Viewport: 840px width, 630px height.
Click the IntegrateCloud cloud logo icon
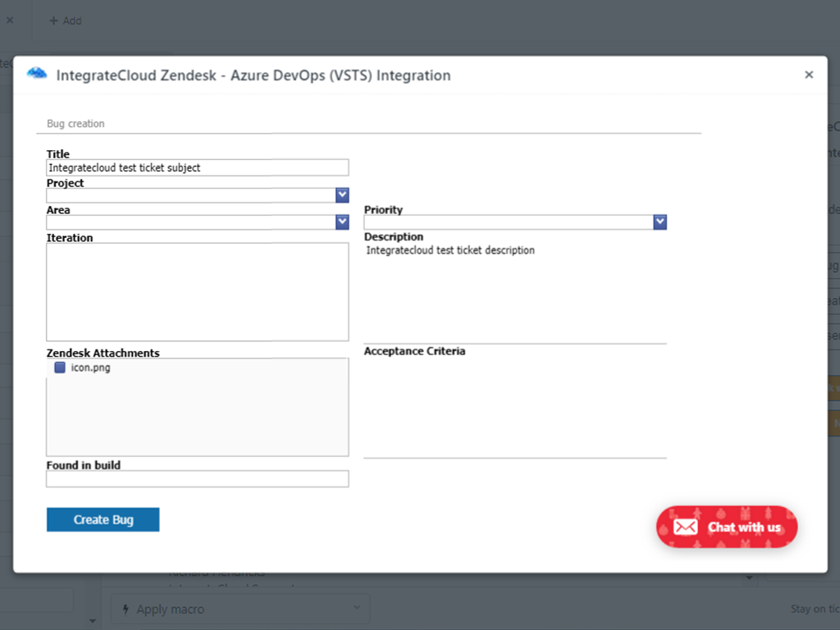(x=37, y=74)
